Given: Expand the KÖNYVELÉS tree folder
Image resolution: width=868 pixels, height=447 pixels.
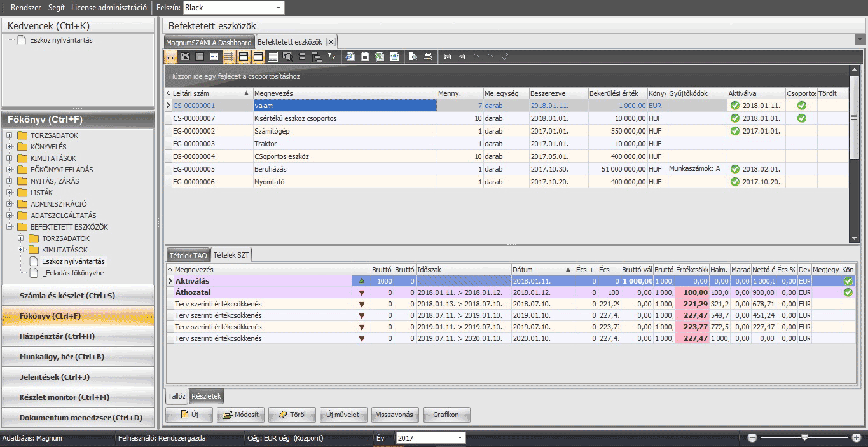Looking at the screenshot, I should pyautogui.click(x=10, y=147).
